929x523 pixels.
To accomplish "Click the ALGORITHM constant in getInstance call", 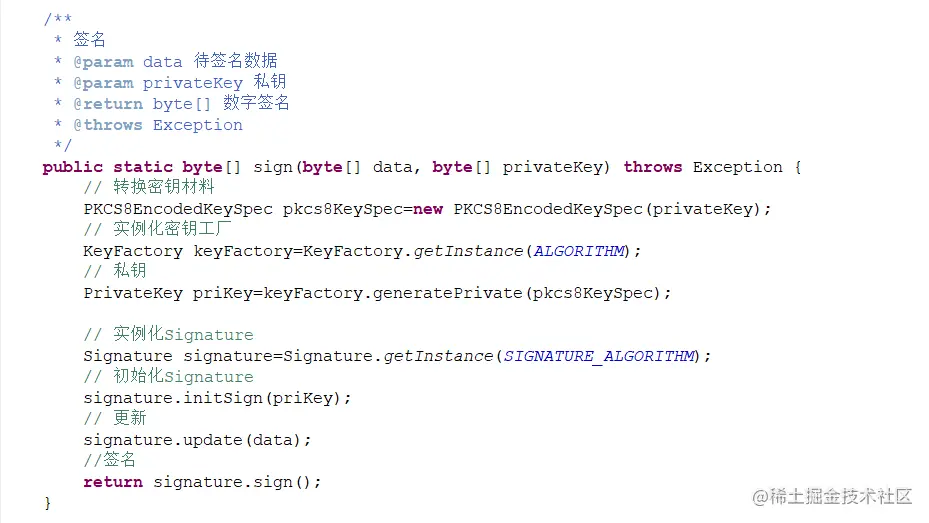I will 579,251.
